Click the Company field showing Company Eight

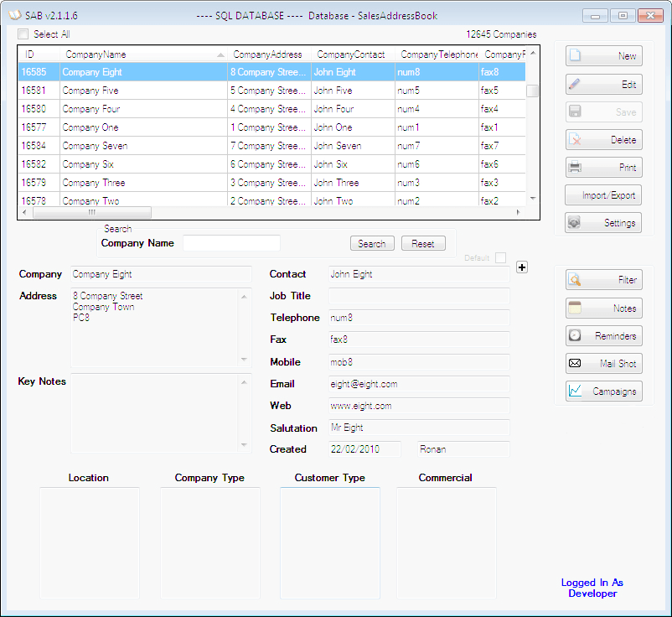pyautogui.click(x=161, y=274)
